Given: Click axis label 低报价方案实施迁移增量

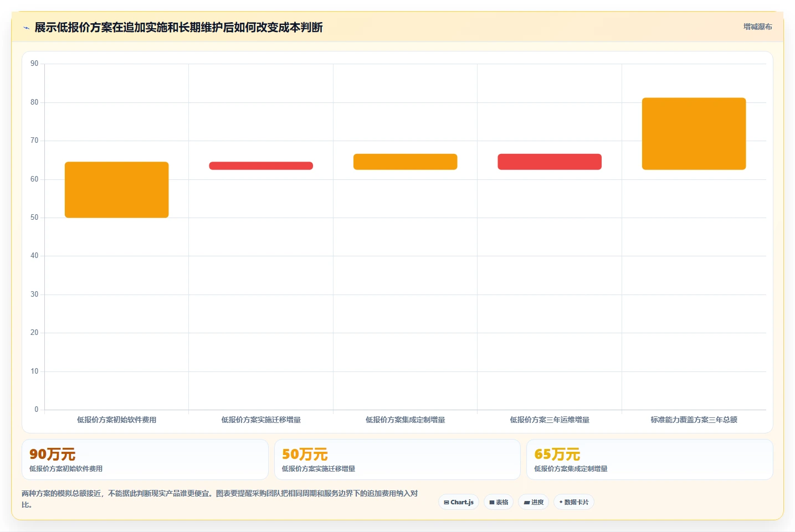Looking at the screenshot, I should pos(261,420).
